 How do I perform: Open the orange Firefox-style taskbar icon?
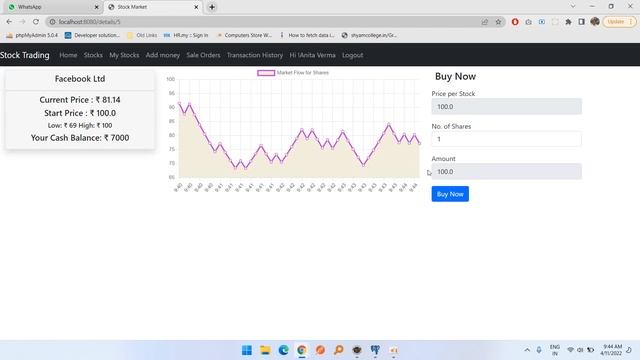320,350
